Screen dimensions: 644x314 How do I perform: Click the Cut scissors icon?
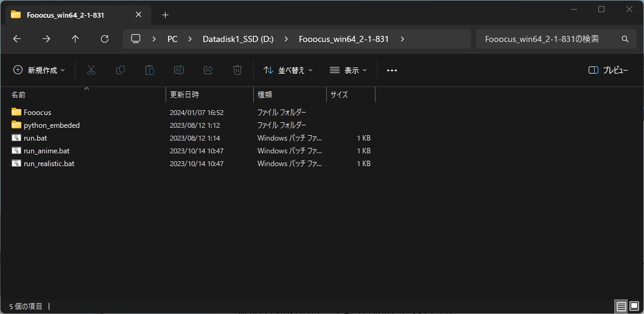tap(91, 70)
